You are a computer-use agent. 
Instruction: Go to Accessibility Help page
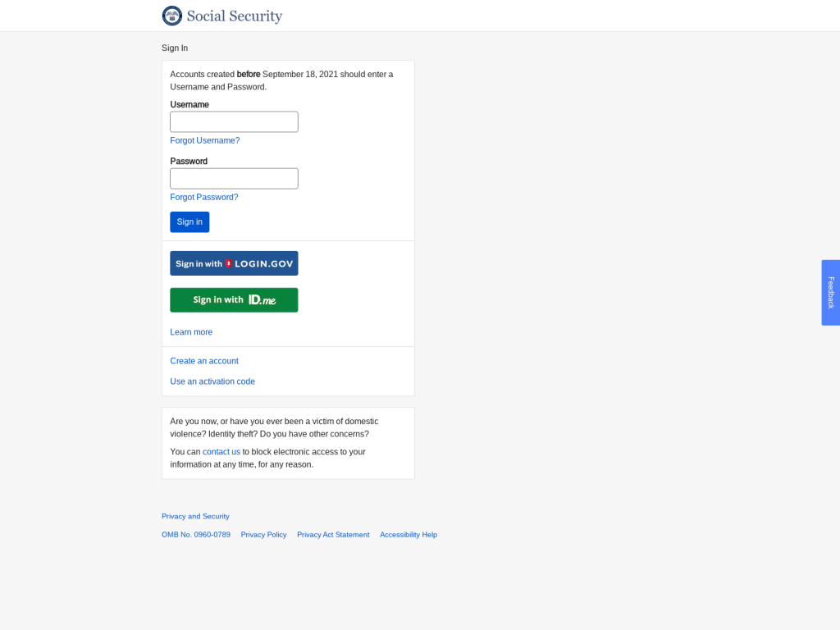point(409,535)
